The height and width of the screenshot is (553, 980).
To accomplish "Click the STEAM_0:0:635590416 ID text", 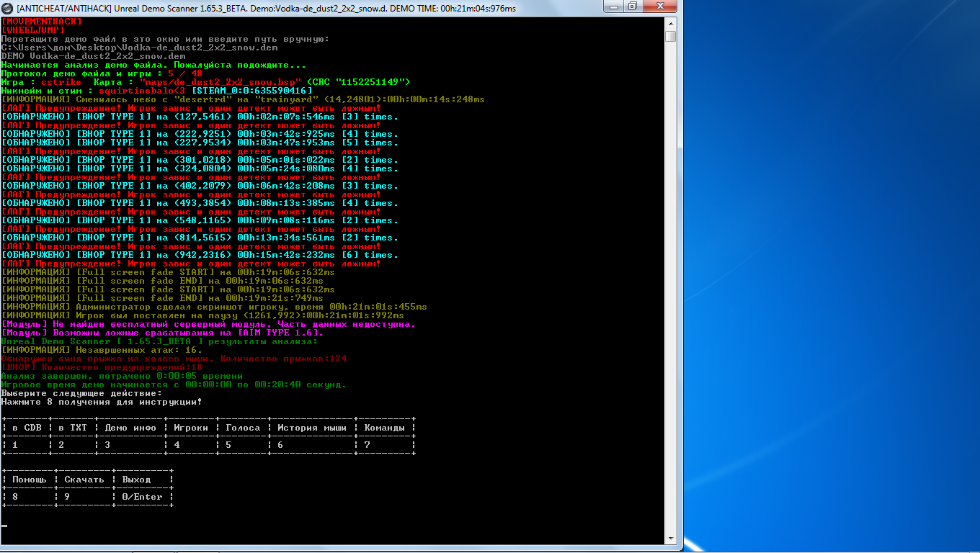I will (x=252, y=91).
